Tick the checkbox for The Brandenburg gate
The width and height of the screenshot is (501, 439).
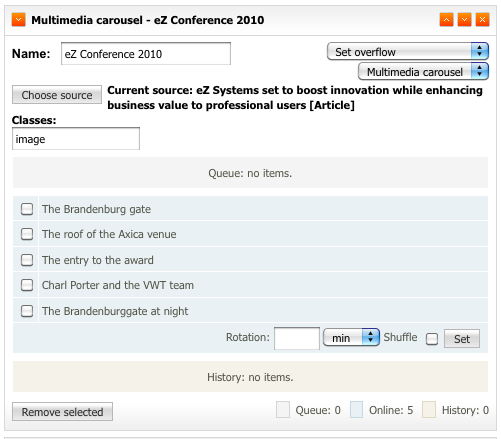coord(27,209)
